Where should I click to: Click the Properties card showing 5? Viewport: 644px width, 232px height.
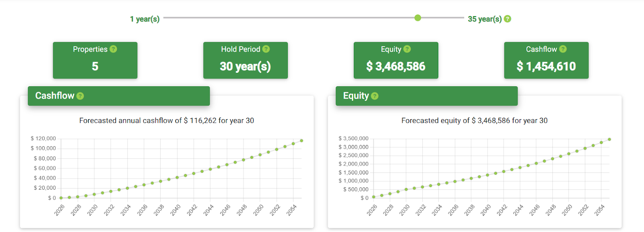[x=95, y=60]
